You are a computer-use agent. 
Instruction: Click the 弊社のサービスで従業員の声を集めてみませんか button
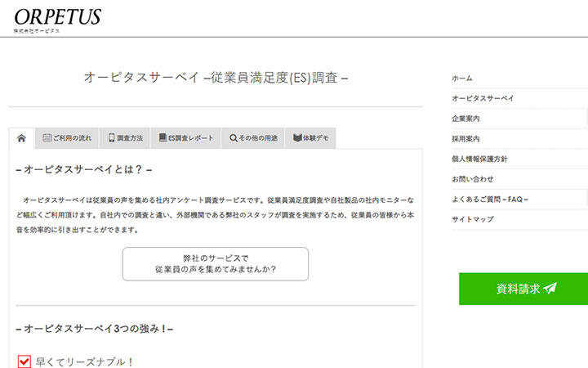tap(216, 264)
